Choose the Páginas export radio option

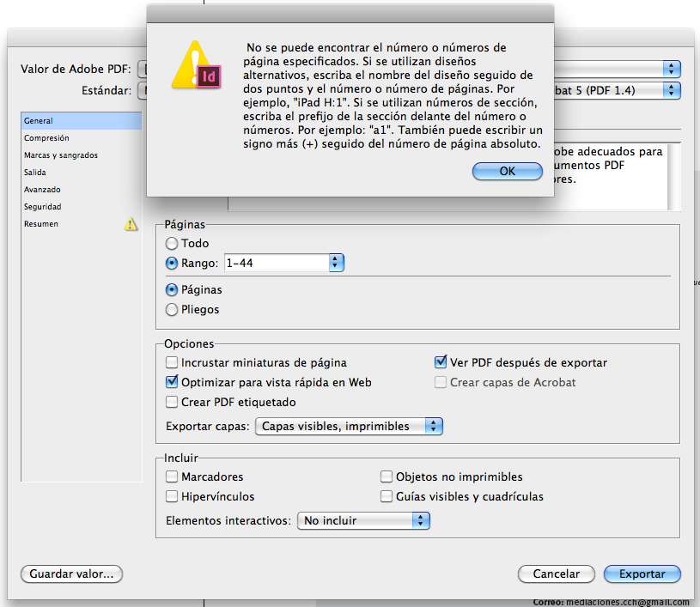point(172,290)
